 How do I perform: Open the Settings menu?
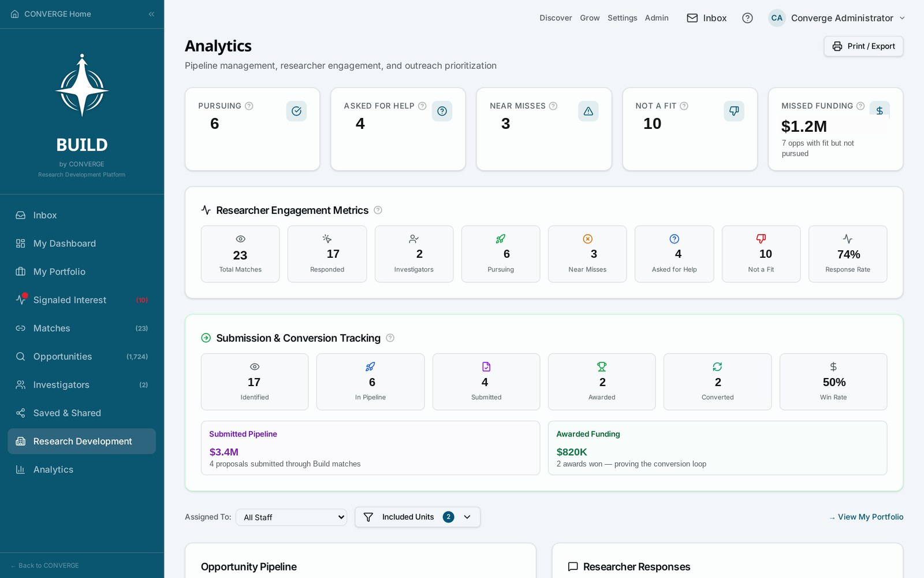[x=622, y=18]
